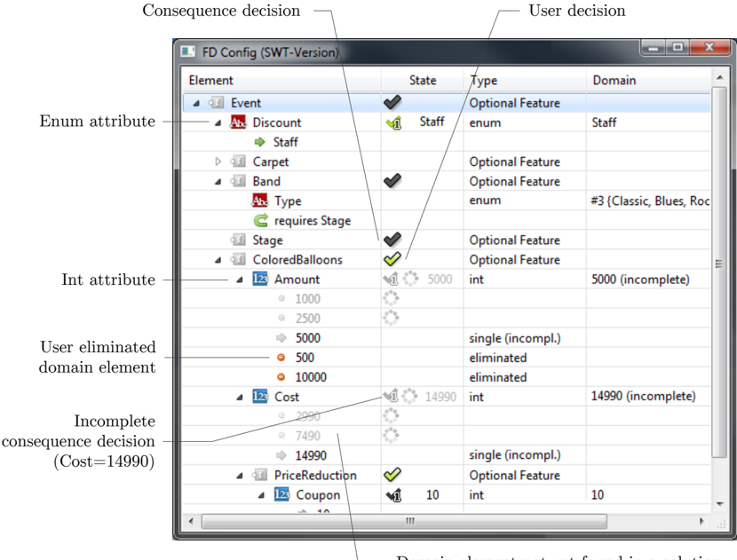Toggle the Band feature checkmark

pos(392,180)
